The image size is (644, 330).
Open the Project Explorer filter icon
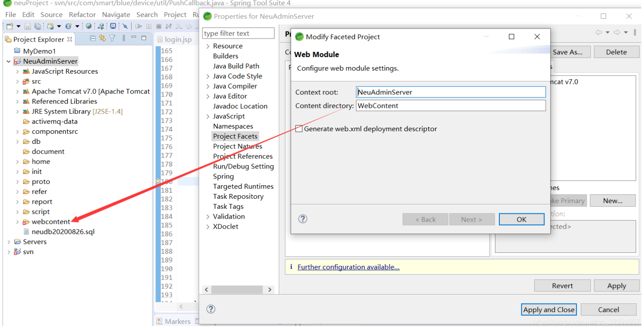pyautogui.click(x=112, y=38)
